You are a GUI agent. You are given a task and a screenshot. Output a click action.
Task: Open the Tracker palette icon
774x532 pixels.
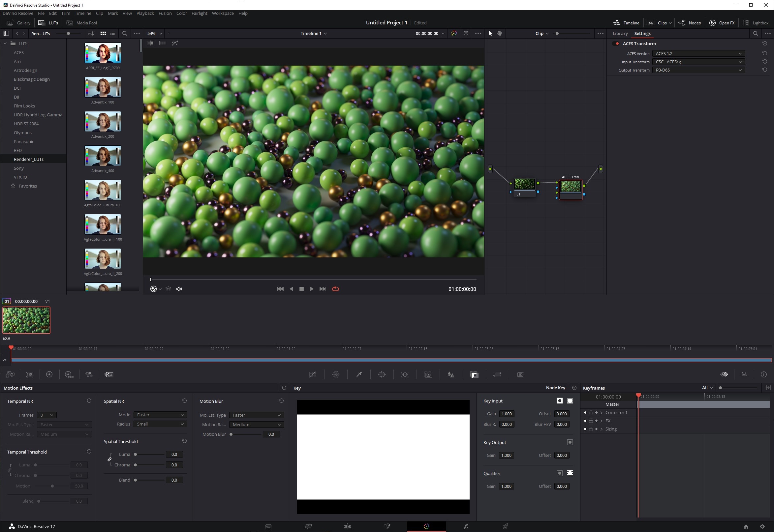pyautogui.click(x=405, y=375)
